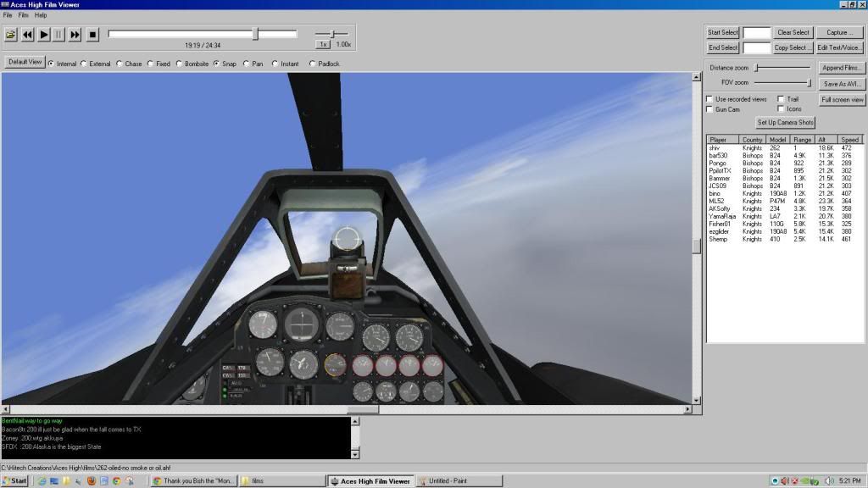Select the Snap radio button
The image size is (868, 488).
point(216,64)
